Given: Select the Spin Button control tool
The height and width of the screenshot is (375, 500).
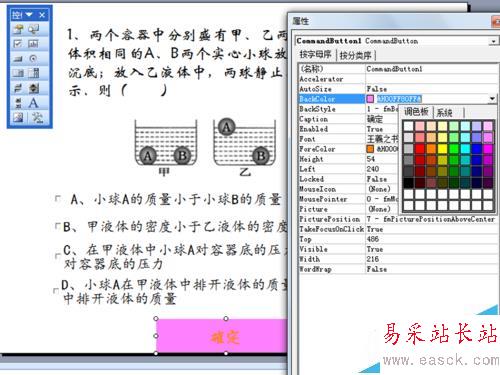Looking at the screenshot, I should [x=33, y=88].
